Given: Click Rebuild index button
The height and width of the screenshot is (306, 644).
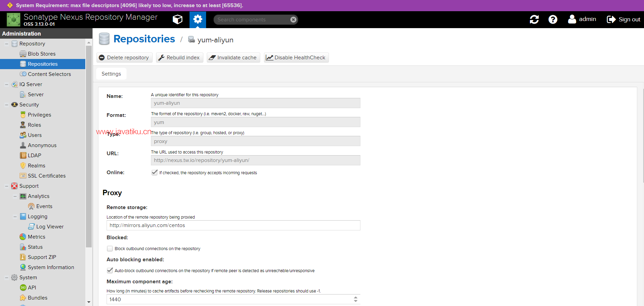Looking at the screenshot, I should 179,58.
